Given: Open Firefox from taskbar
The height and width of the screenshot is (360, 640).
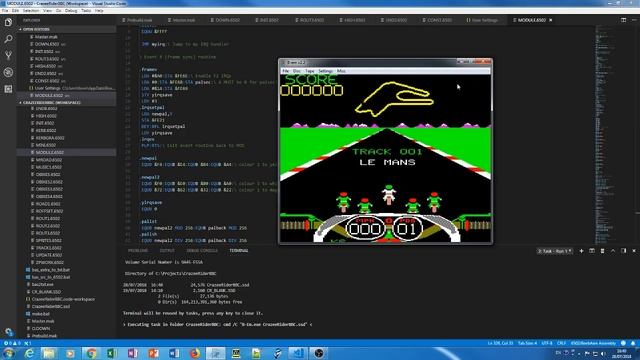Looking at the screenshot, I should pos(195,353).
